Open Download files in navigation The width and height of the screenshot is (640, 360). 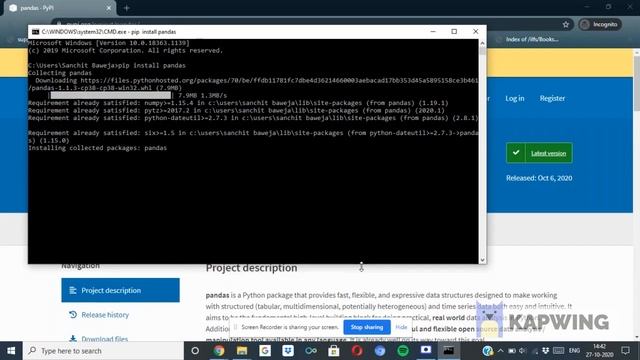click(x=104, y=339)
